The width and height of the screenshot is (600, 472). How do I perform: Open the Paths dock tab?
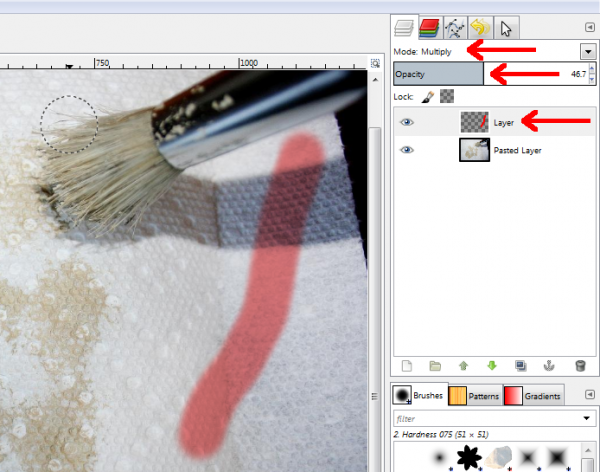pyautogui.click(x=455, y=28)
